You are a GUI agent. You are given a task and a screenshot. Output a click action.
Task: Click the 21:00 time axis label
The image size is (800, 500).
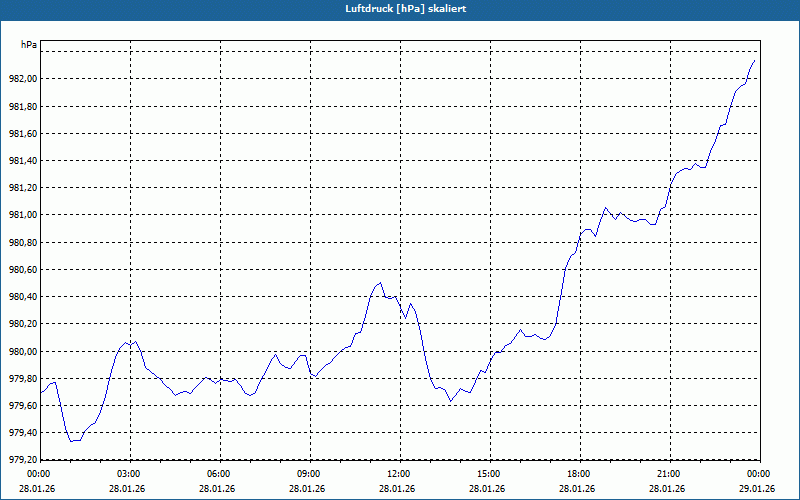(667, 474)
